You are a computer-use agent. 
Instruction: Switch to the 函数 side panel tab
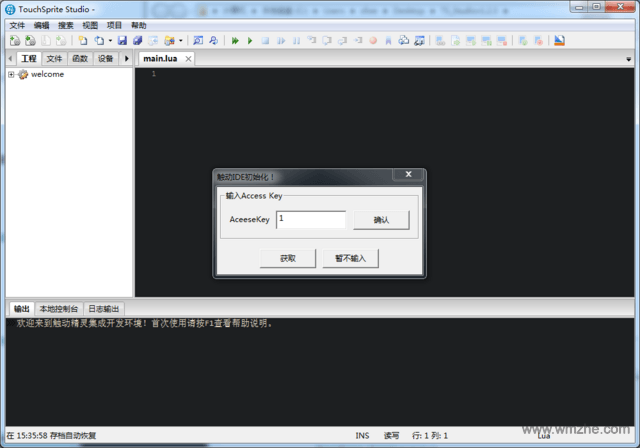[x=80, y=59]
